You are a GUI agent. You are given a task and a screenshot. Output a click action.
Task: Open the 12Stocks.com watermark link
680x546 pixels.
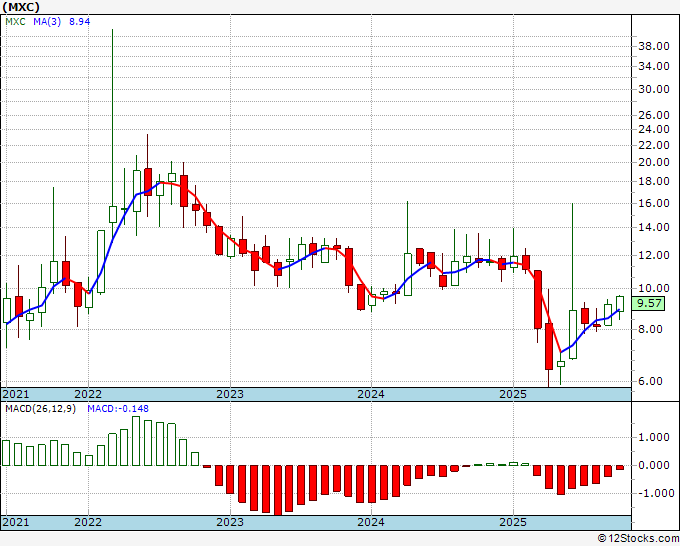pyautogui.click(x=636, y=538)
